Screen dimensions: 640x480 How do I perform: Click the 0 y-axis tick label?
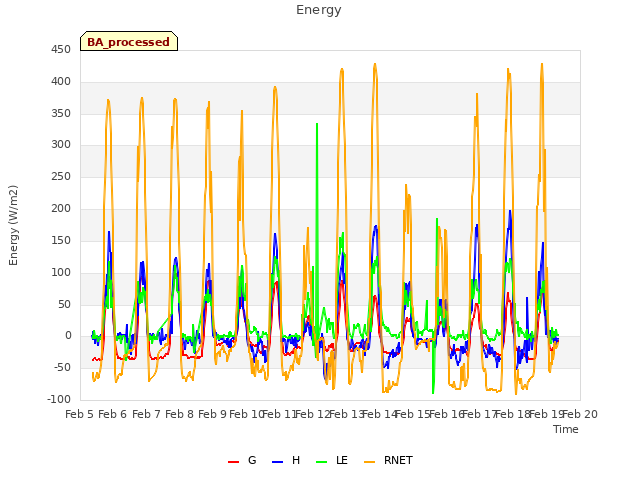(68, 336)
